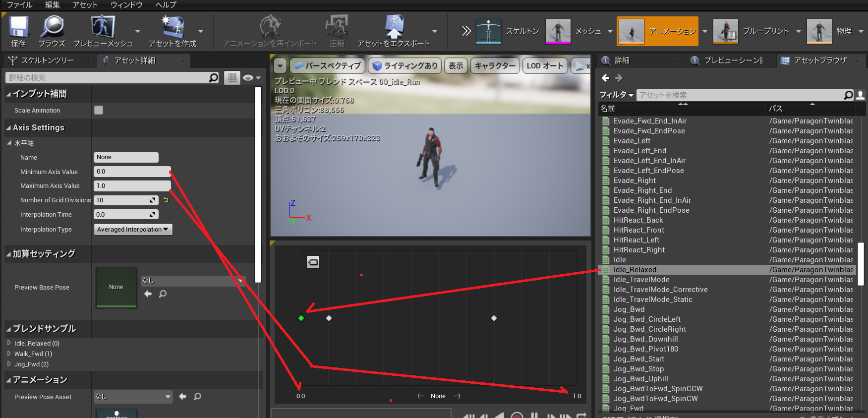Image resolution: width=868 pixels, height=418 pixels.
Task: Switch to the スケルトンツリー tab
Action: [x=48, y=60]
